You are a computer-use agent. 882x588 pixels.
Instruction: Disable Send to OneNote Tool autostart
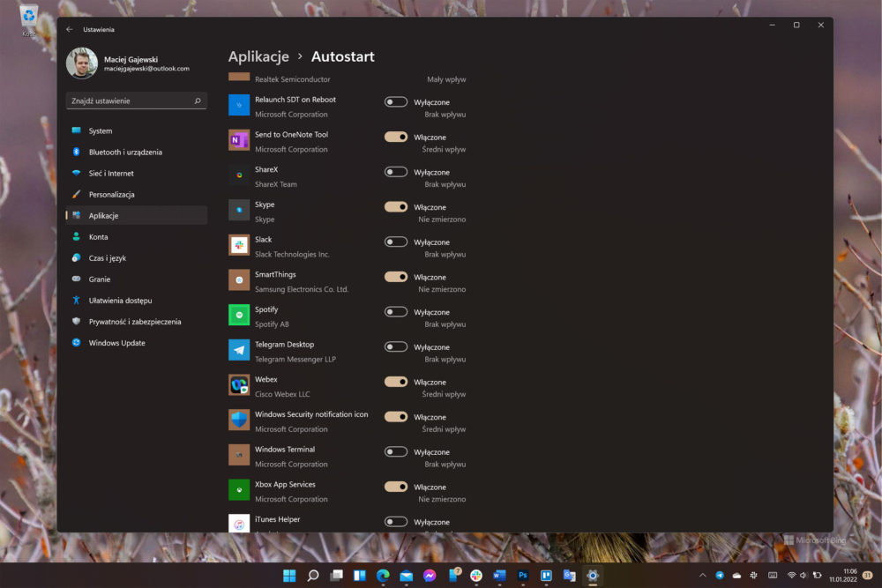[x=395, y=137]
